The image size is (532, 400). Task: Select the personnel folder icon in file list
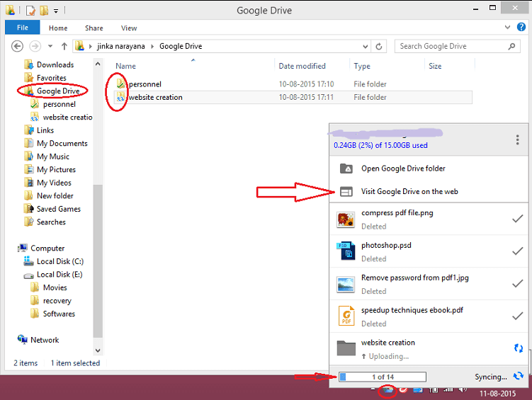click(x=120, y=84)
